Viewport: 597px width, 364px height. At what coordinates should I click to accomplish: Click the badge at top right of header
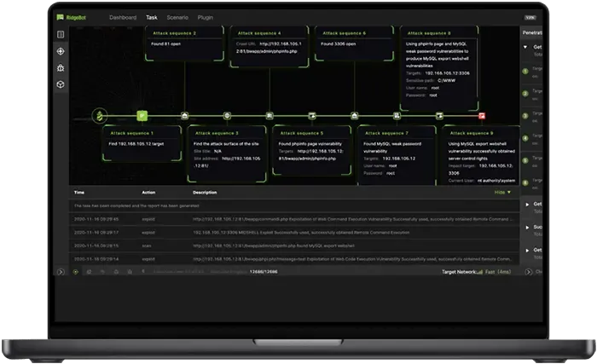point(530,18)
